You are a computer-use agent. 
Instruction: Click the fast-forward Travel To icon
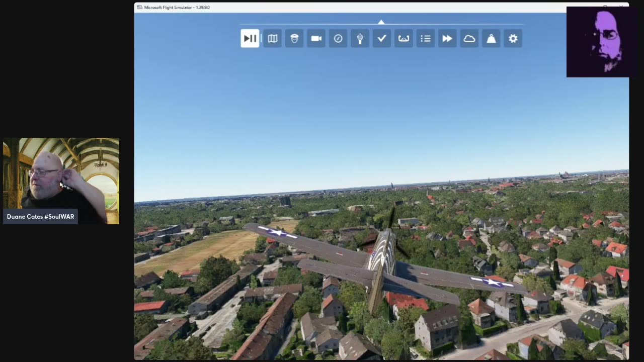coord(447,39)
